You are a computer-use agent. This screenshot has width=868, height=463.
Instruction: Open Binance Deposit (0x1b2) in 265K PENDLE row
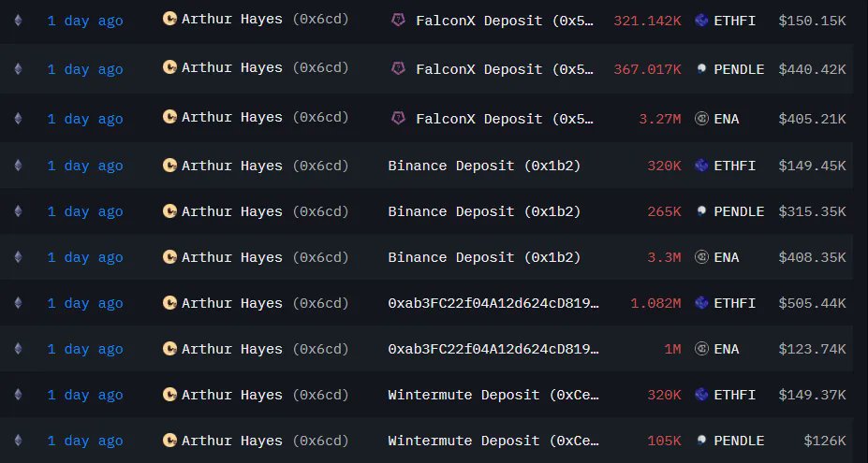coord(484,212)
